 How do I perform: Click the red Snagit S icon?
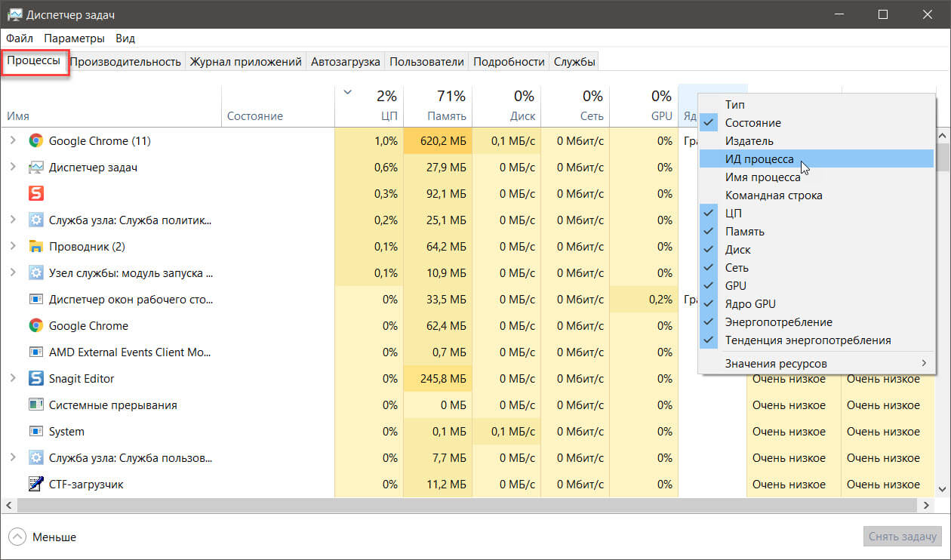35,194
